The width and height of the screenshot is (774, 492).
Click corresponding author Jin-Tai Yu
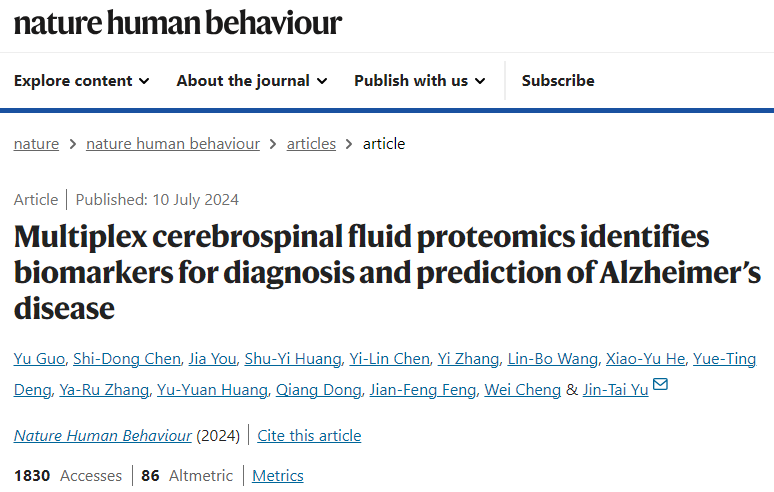point(615,390)
